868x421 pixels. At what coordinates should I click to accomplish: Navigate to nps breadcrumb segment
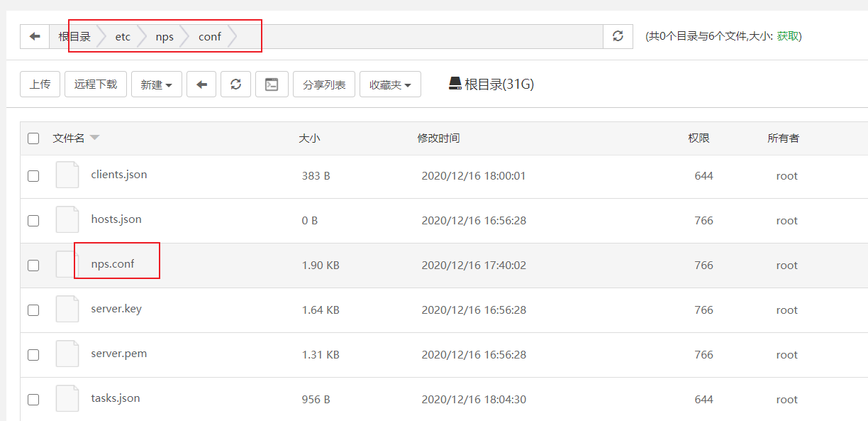click(x=165, y=37)
